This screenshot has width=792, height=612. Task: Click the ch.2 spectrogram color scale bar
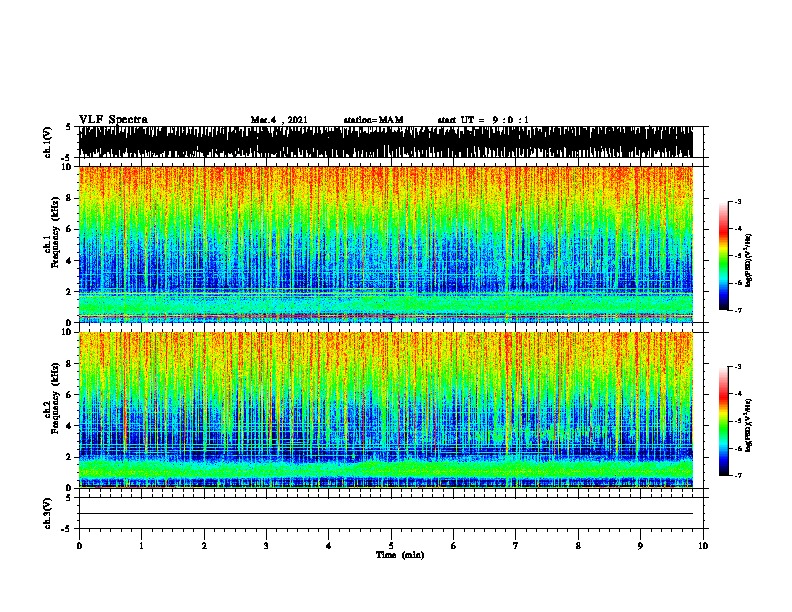tap(723, 421)
